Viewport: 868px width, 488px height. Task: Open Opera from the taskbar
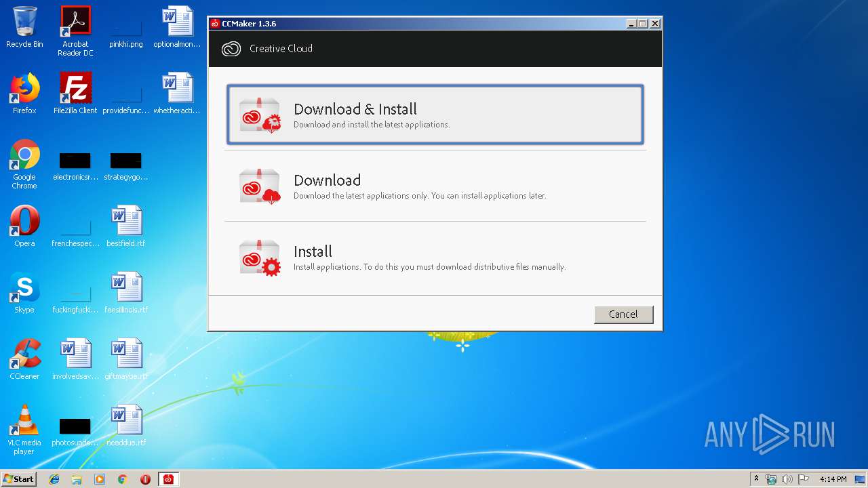[145, 479]
